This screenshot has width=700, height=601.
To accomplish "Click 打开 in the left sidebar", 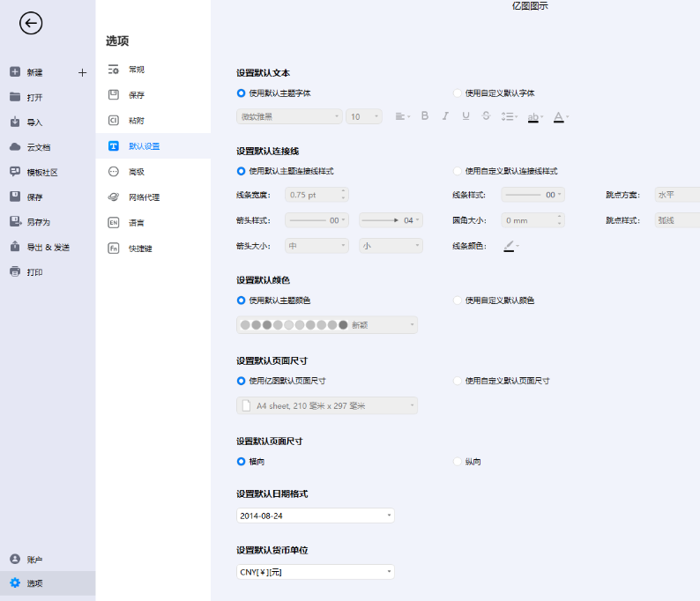I will click(x=34, y=97).
